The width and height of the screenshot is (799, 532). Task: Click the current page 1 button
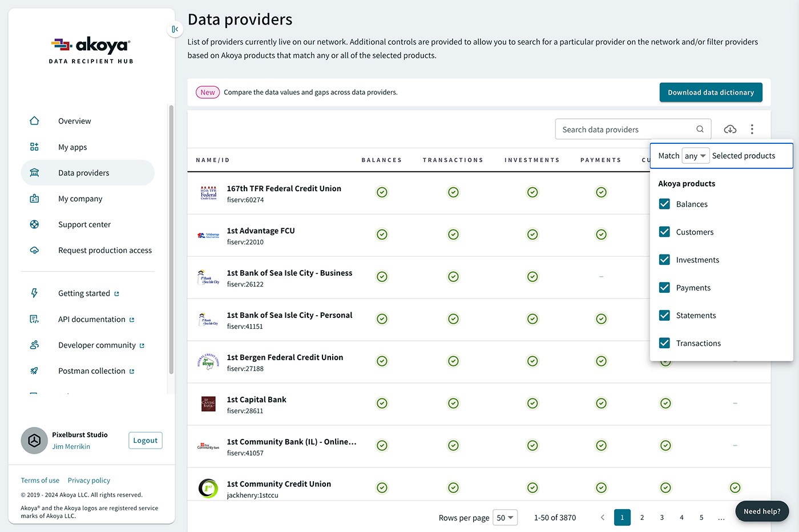pos(622,517)
